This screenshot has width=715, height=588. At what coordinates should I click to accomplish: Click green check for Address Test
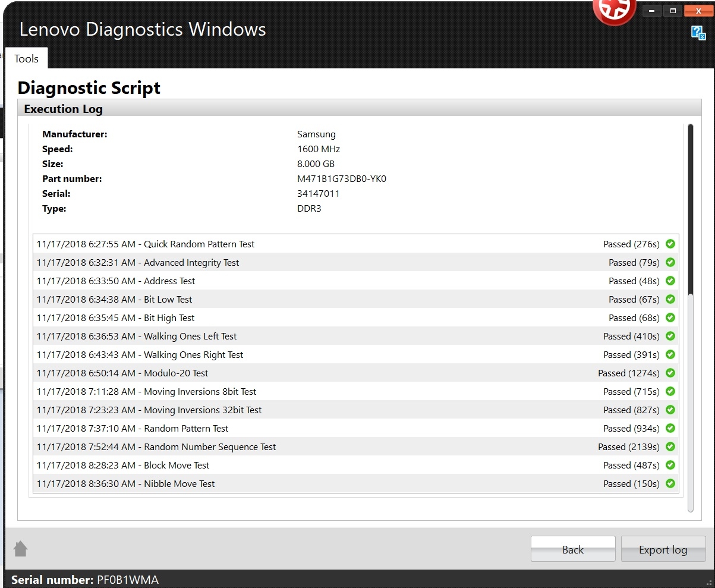tap(670, 281)
